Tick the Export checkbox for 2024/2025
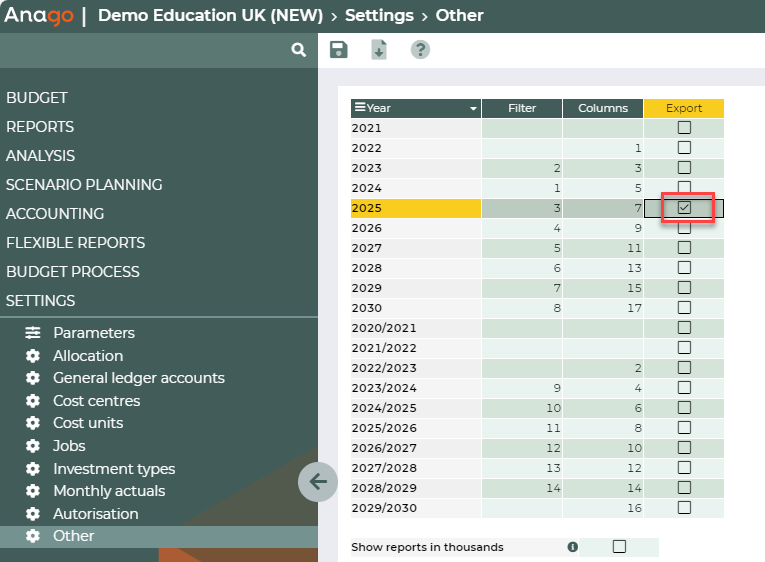This screenshot has height=562, width=765. click(684, 408)
